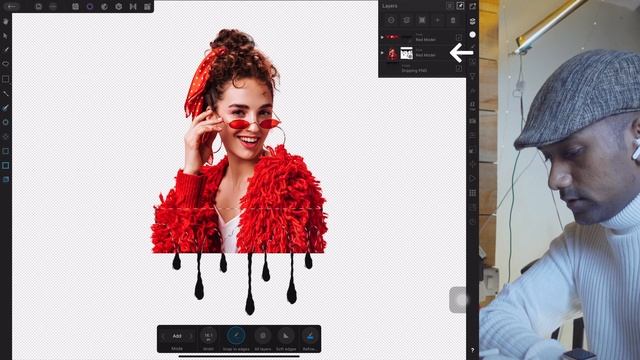Tap the top-right corner icon above studio rail
The height and width of the screenshot is (360, 640).
coord(473,6)
